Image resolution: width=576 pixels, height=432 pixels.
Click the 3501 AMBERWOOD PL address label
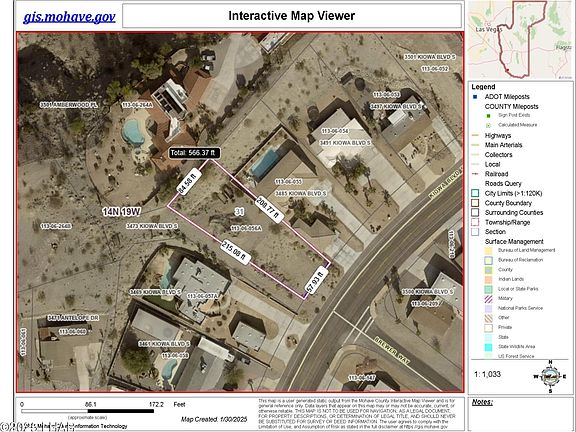coord(69,105)
